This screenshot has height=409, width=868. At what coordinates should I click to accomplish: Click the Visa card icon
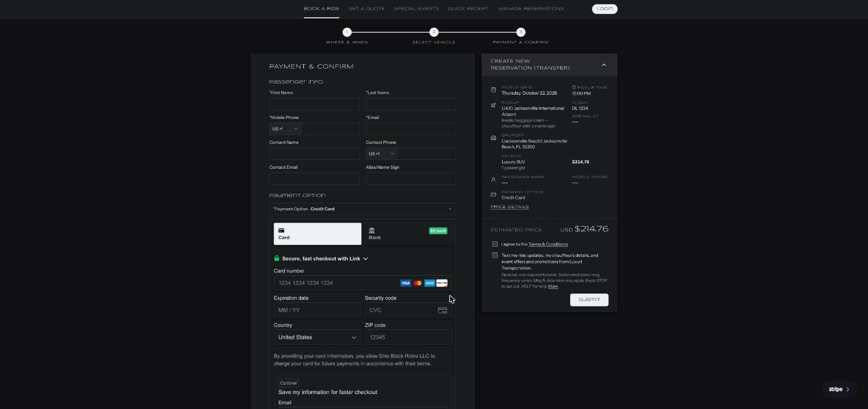tap(406, 283)
